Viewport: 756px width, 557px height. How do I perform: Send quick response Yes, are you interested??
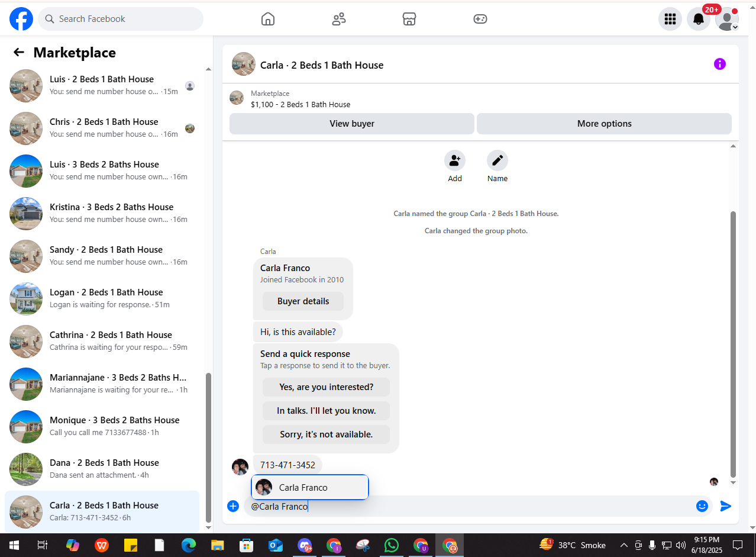[326, 387]
